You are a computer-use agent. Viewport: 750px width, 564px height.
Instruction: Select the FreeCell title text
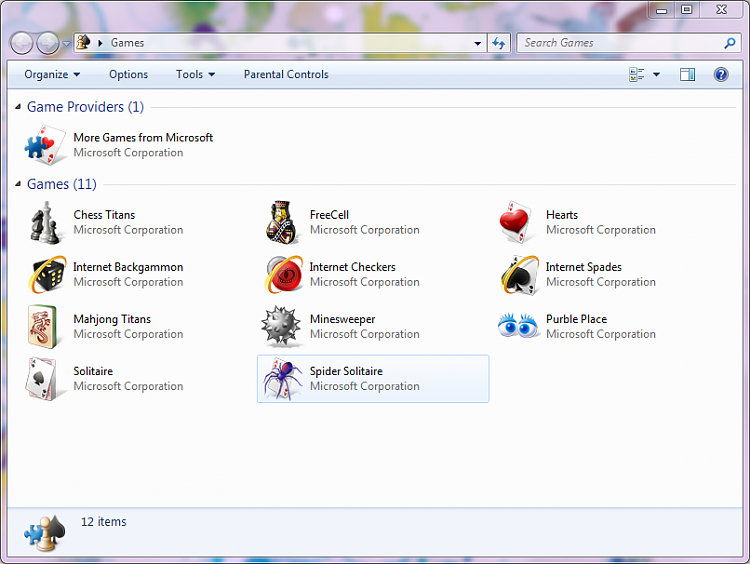coord(329,215)
